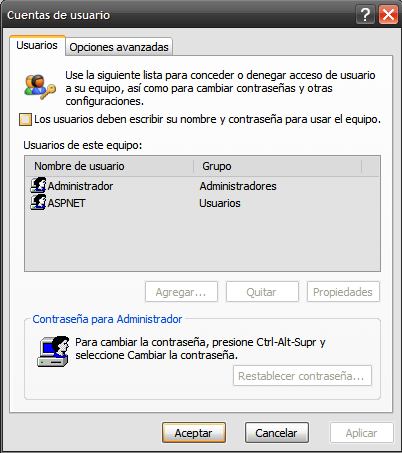This screenshot has width=402, height=453.
Task: Click the Aceptar button
Action: point(194,433)
